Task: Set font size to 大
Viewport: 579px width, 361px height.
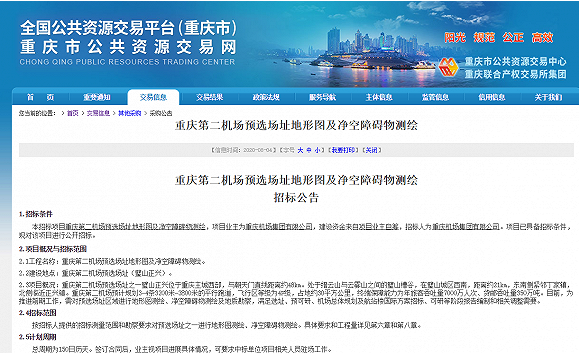Action: click(x=300, y=150)
